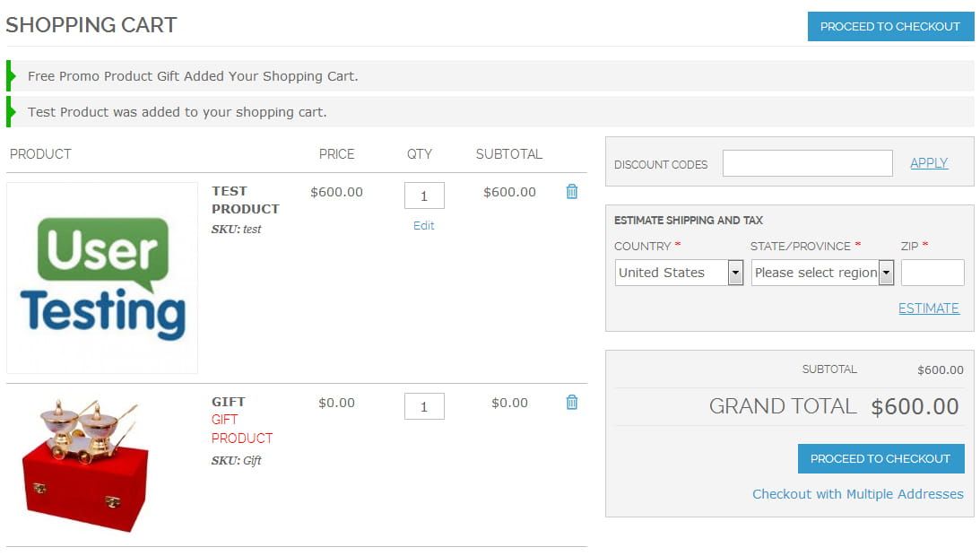
Task: Focus the ZIP code text field
Action: [x=932, y=273]
